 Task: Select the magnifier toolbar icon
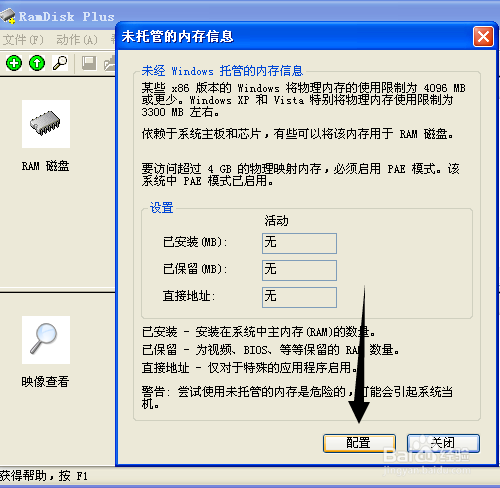[x=60, y=63]
